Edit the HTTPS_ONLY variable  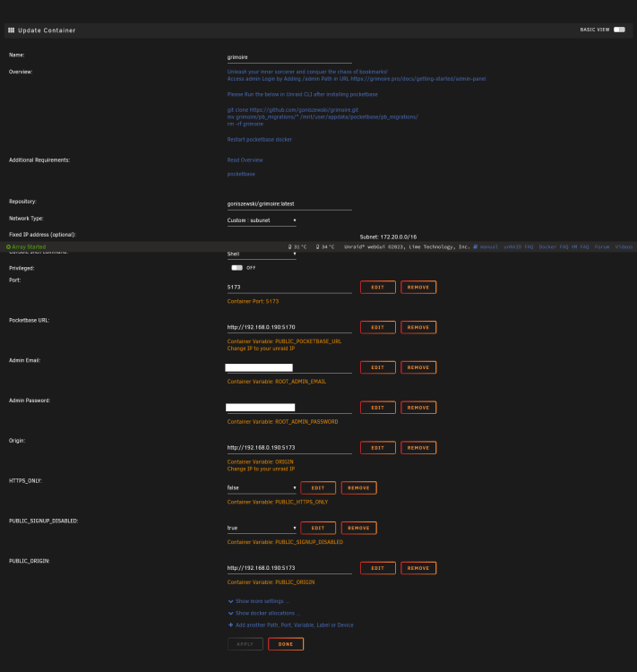[x=318, y=487]
